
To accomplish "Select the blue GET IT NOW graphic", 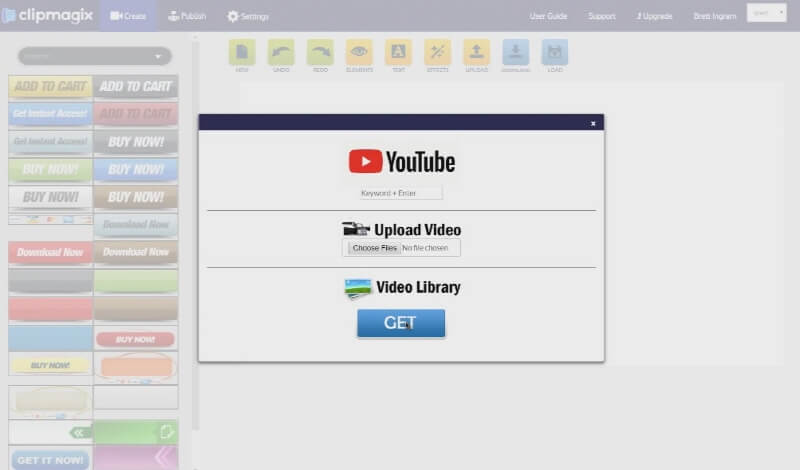I will [50, 460].
